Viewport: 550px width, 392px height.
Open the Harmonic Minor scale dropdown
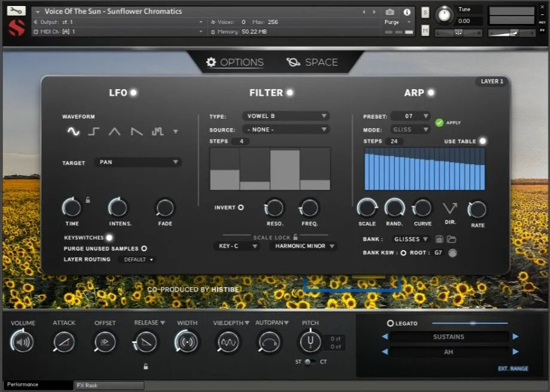tap(303, 246)
